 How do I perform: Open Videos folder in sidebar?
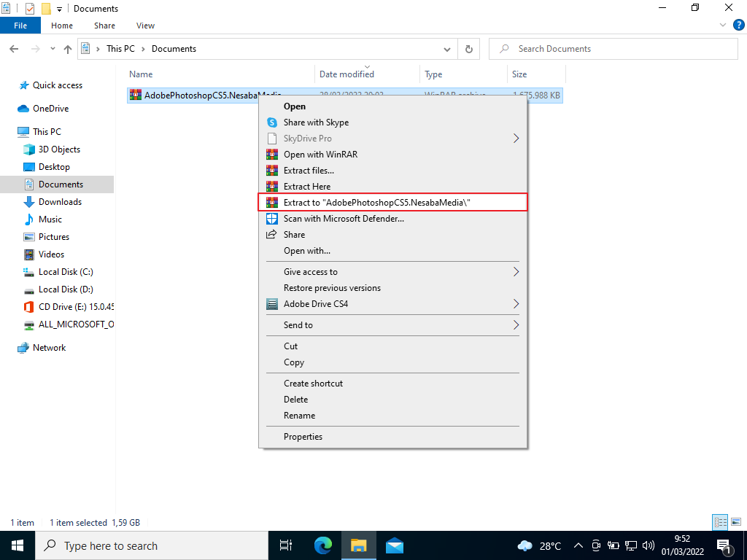click(51, 254)
